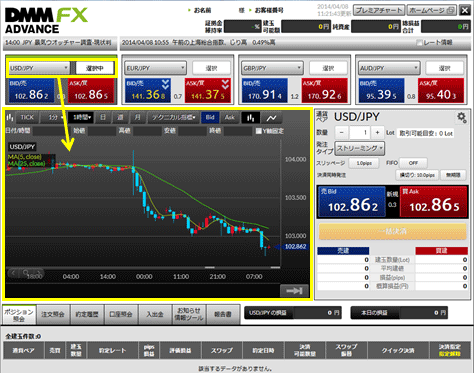
Task: Switch chart to candlestick display icon
Action: pyautogui.click(x=250, y=118)
